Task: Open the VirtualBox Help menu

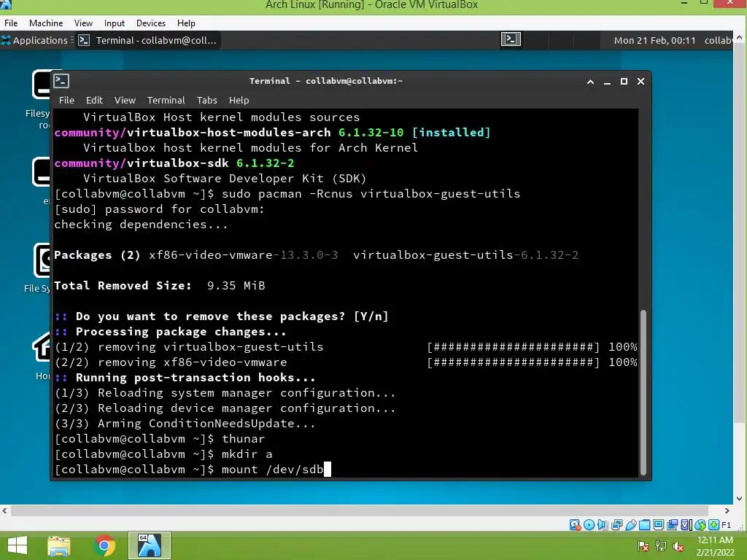Action: pos(186,23)
